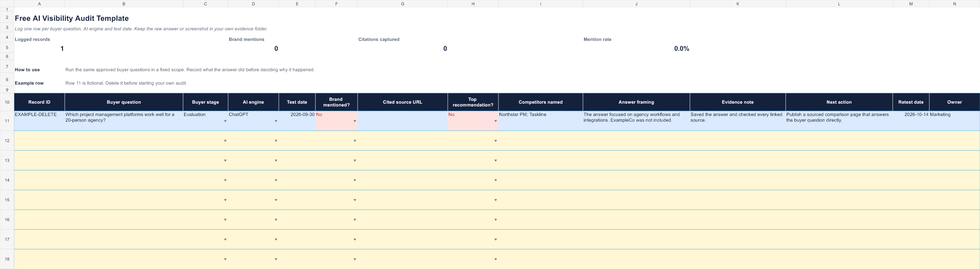Viewport: 980px width, 269px height.
Task: Open Top recommendation dropdown in row 18
Action: 495,259
